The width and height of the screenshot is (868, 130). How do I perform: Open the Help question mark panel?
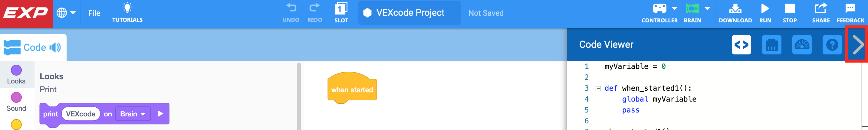click(x=832, y=45)
